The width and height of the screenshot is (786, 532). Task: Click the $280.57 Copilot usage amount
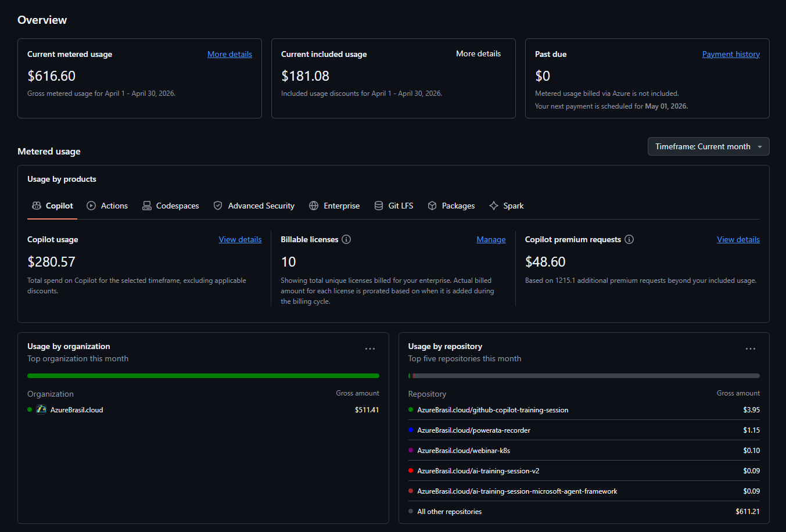coord(51,262)
